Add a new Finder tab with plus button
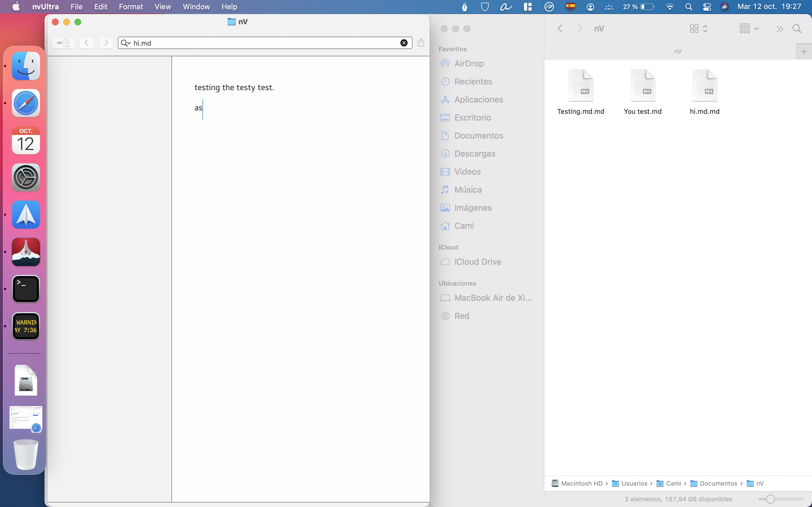This screenshot has width=812, height=507. click(x=804, y=52)
